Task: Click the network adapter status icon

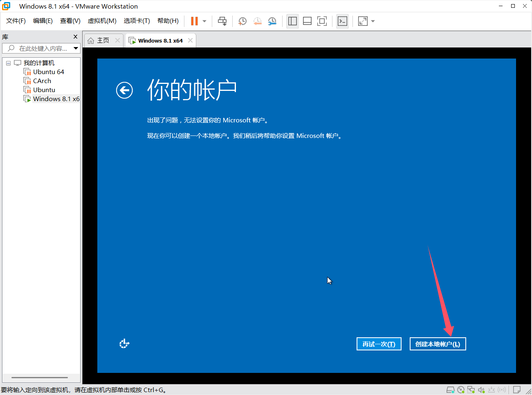Action: (471, 390)
